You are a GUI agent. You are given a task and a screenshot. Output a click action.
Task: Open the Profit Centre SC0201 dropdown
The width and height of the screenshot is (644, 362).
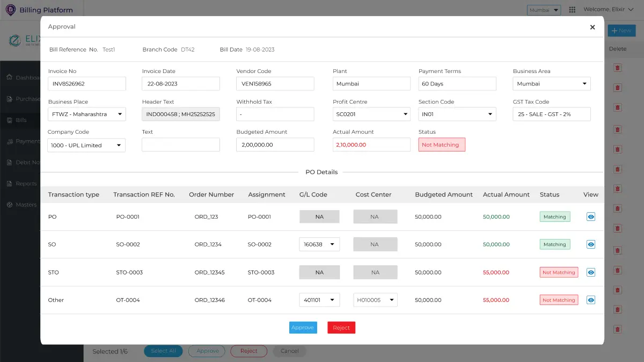(371, 114)
